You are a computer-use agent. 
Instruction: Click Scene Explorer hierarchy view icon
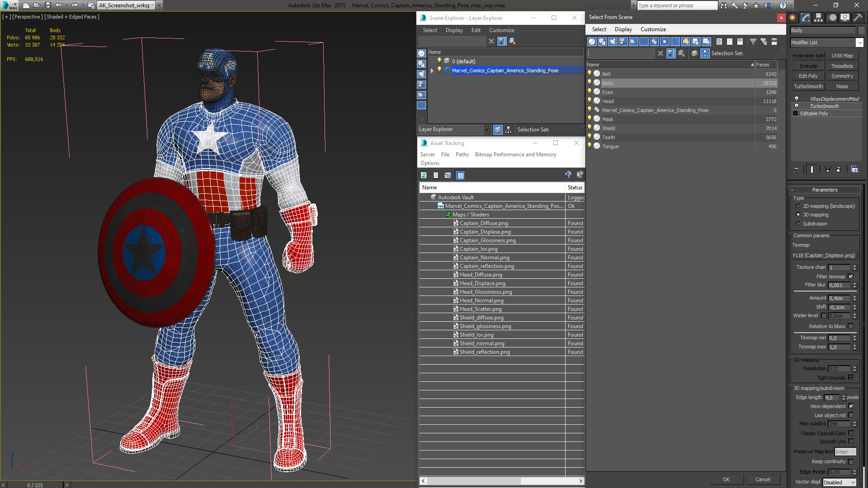click(509, 130)
